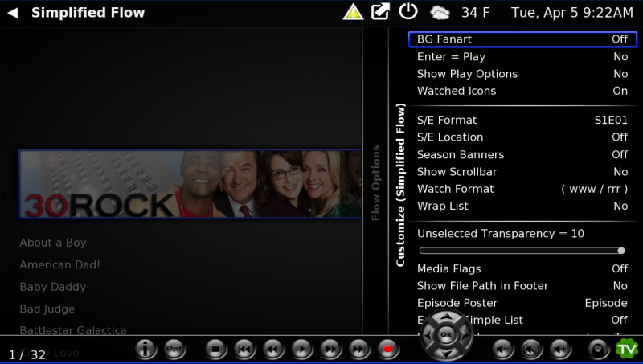
Task: Click the Opt options button
Action: 174,350
